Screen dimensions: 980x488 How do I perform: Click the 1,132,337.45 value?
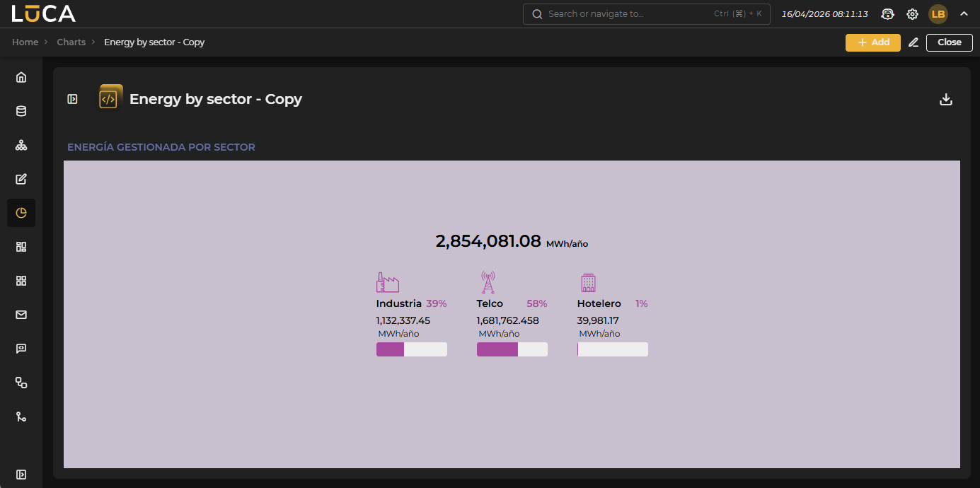click(403, 320)
